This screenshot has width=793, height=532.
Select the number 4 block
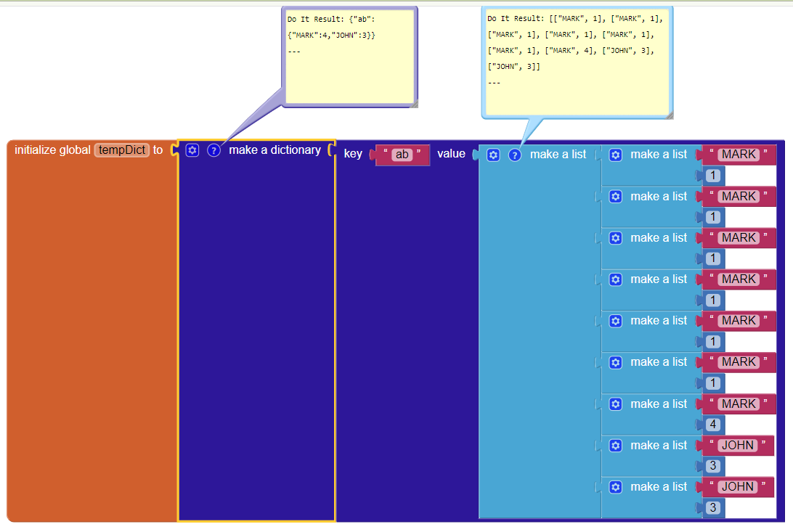pos(713,425)
